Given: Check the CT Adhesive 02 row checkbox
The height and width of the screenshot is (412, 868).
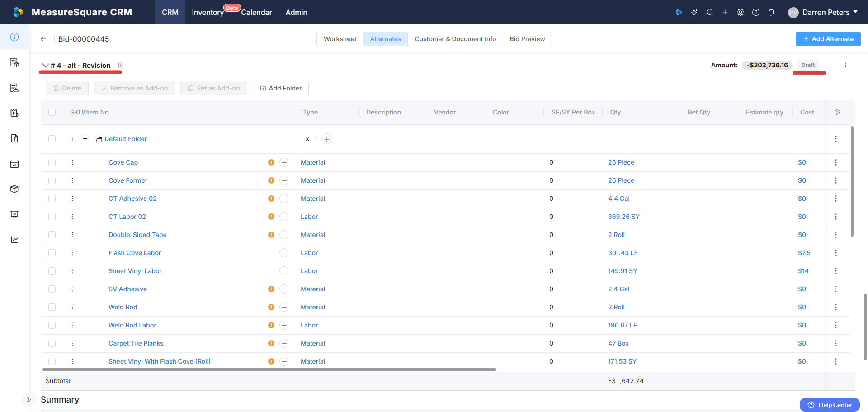Looking at the screenshot, I should tap(52, 199).
